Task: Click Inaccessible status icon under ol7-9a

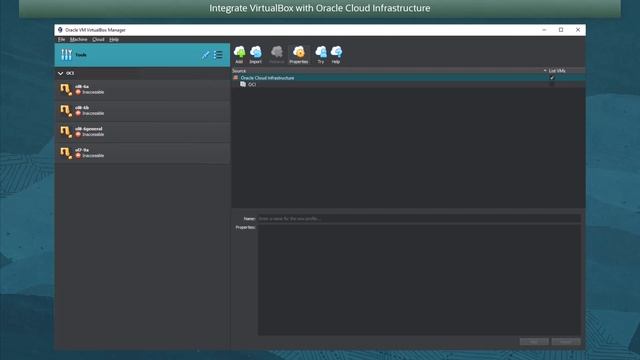Action: (78, 156)
